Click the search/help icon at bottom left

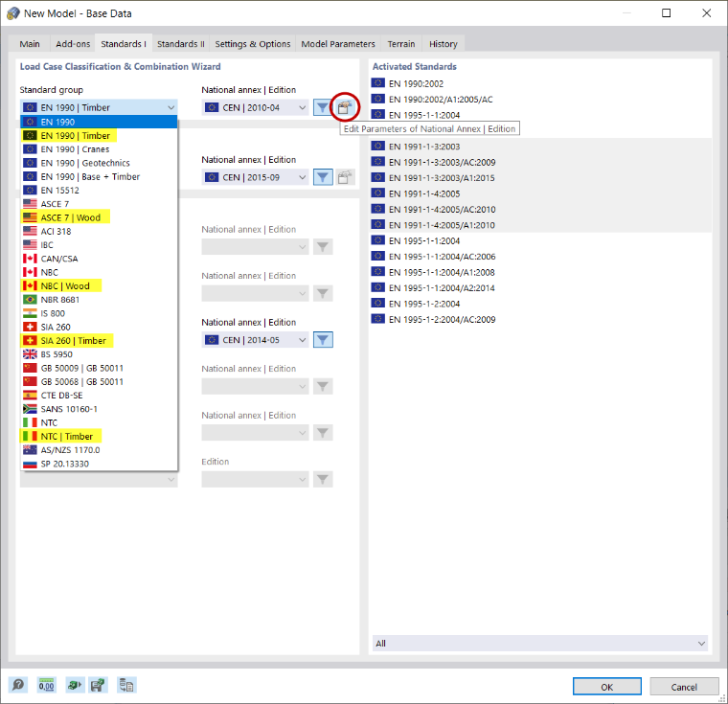pyautogui.click(x=18, y=685)
